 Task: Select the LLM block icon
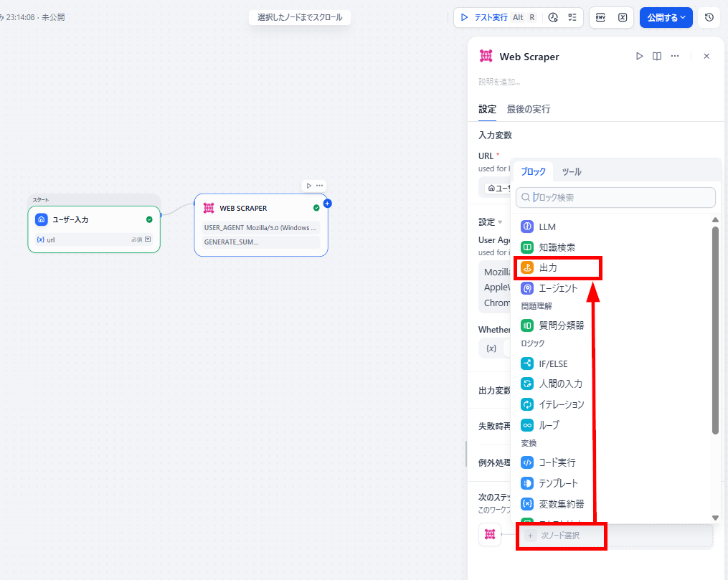click(x=527, y=227)
